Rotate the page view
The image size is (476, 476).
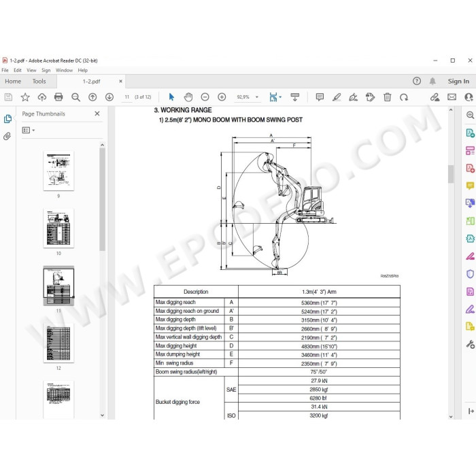(404, 97)
